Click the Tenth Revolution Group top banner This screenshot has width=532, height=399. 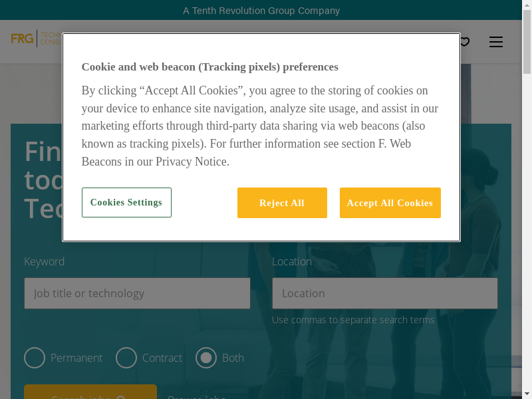(261, 11)
